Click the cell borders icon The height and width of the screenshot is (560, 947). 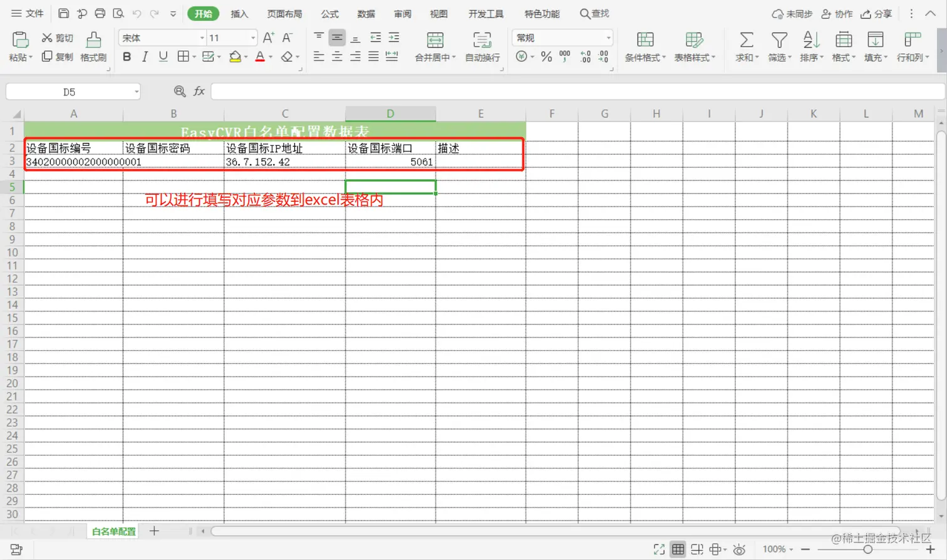pyautogui.click(x=183, y=57)
